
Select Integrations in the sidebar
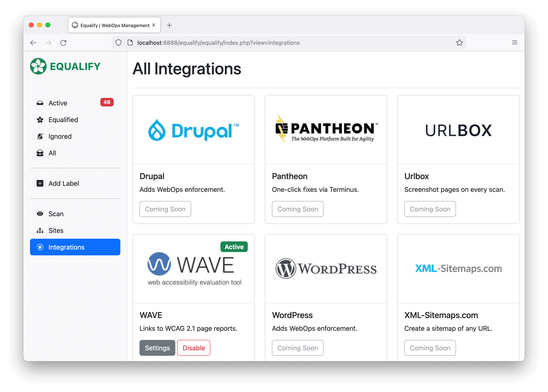coord(75,247)
